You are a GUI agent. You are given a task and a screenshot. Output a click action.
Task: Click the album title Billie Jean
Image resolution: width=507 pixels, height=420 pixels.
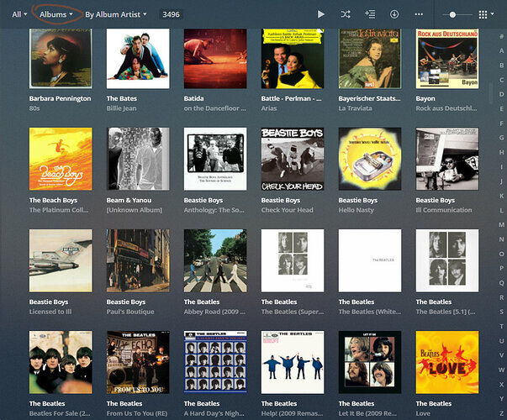click(x=121, y=108)
